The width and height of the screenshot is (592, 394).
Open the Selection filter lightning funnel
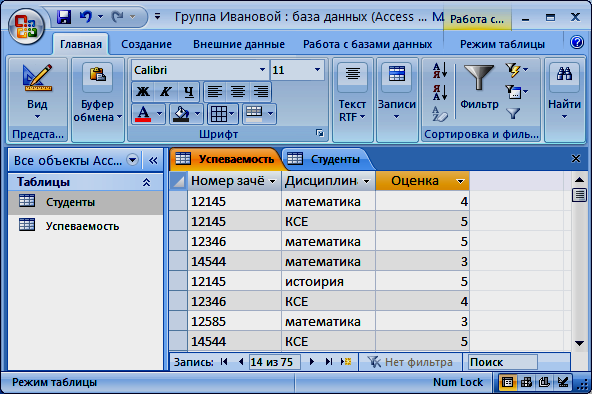[x=516, y=70]
